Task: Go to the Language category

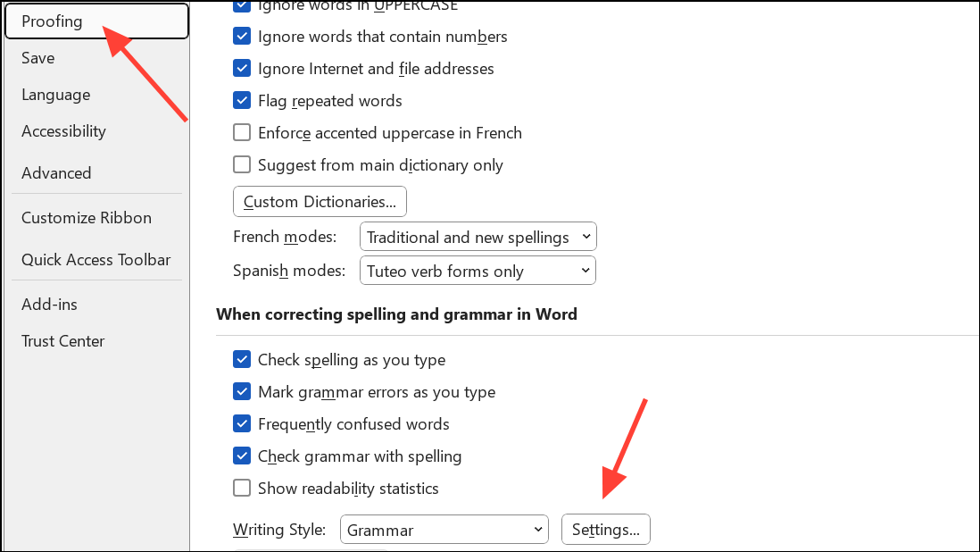Action: (x=55, y=95)
